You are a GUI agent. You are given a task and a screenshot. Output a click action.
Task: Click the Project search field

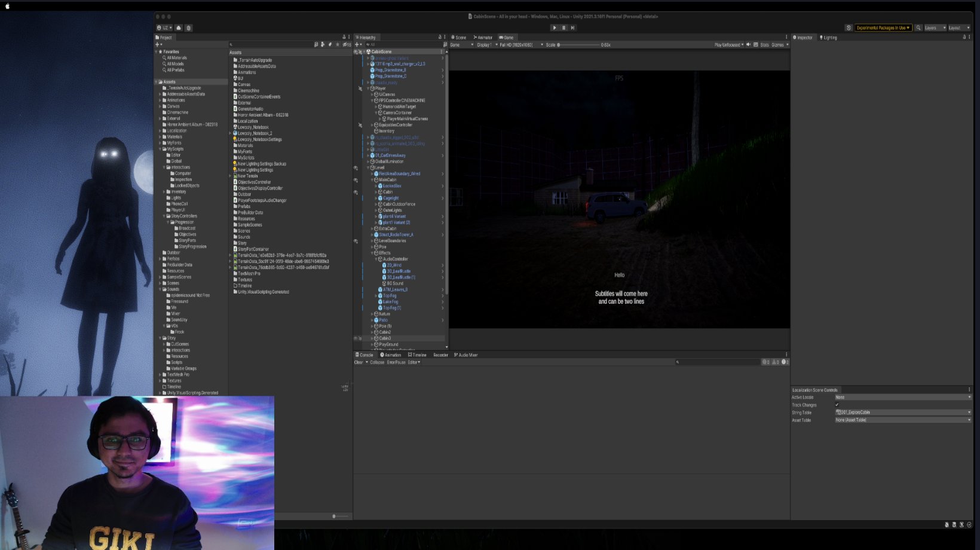pos(270,44)
